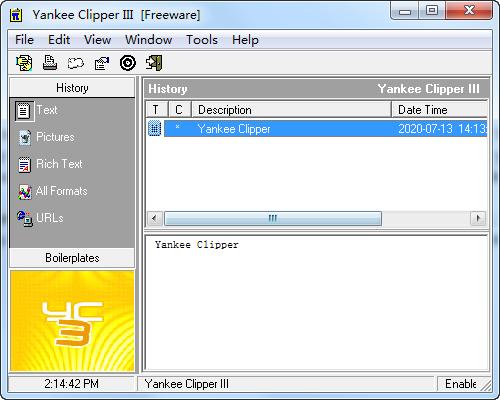Open the Tools menu

click(202, 40)
